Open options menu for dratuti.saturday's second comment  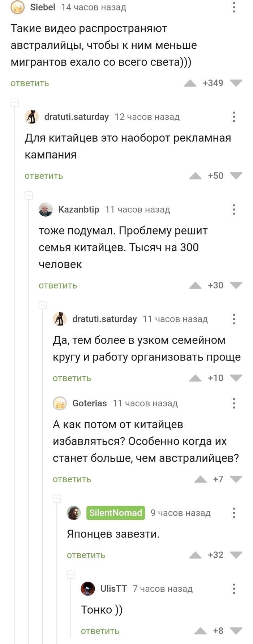tap(234, 319)
